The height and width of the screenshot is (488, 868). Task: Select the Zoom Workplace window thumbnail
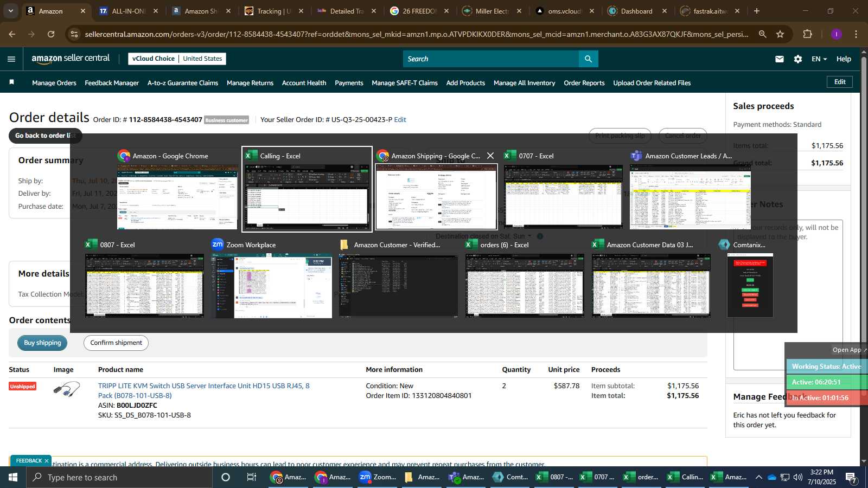coord(271,278)
